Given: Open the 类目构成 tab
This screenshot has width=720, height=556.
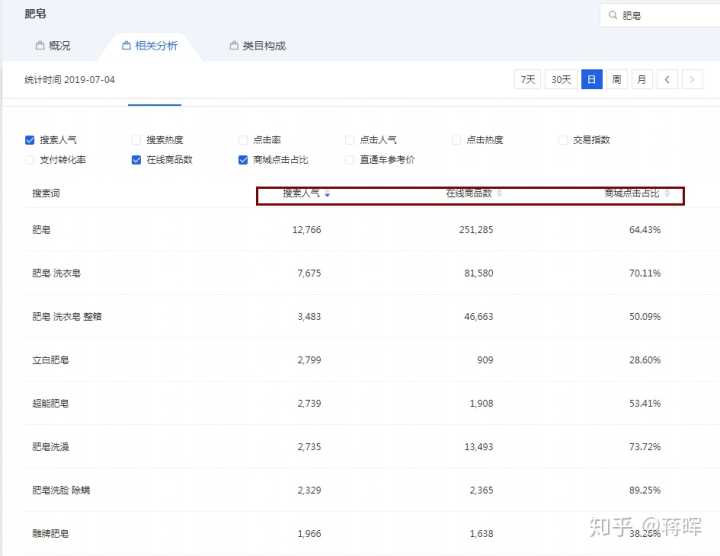Looking at the screenshot, I should 257,46.
